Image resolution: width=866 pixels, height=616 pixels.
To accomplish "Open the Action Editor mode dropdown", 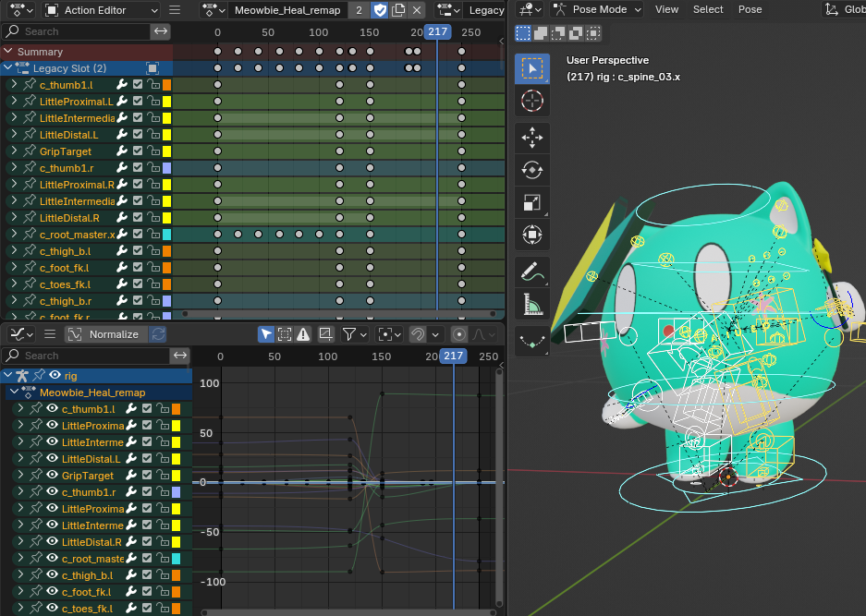I will (102, 10).
